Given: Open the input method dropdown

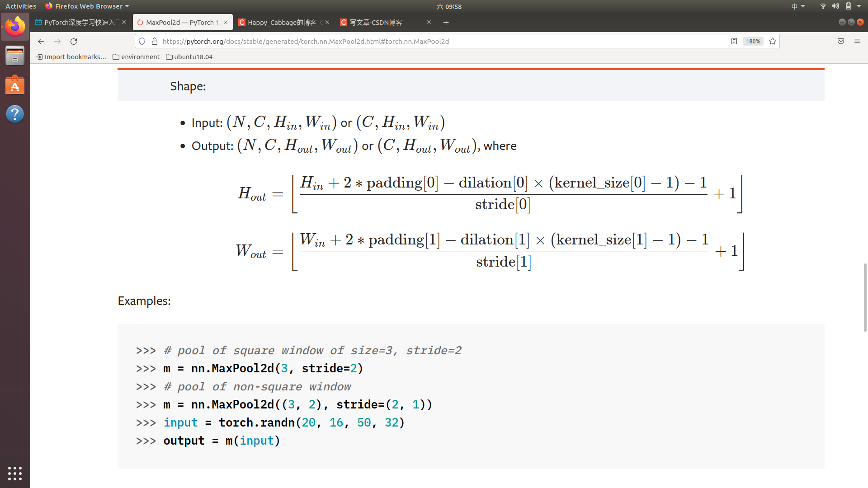Looking at the screenshot, I should (x=798, y=6).
